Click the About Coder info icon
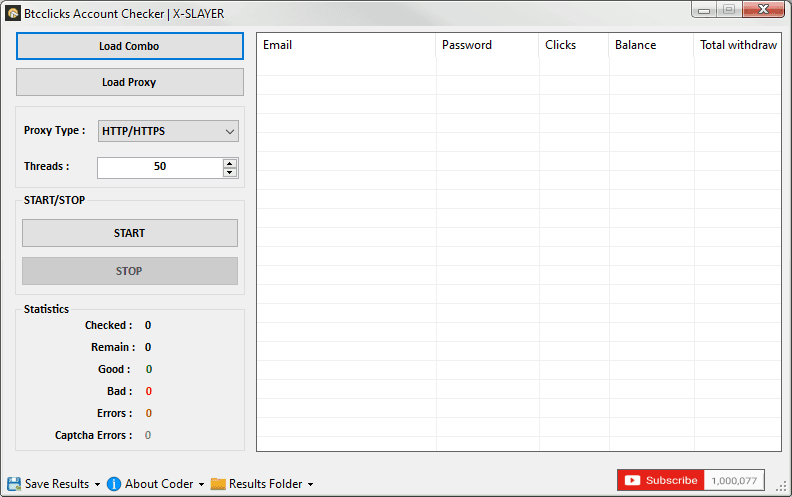The height and width of the screenshot is (497, 792). pyautogui.click(x=114, y=484)
